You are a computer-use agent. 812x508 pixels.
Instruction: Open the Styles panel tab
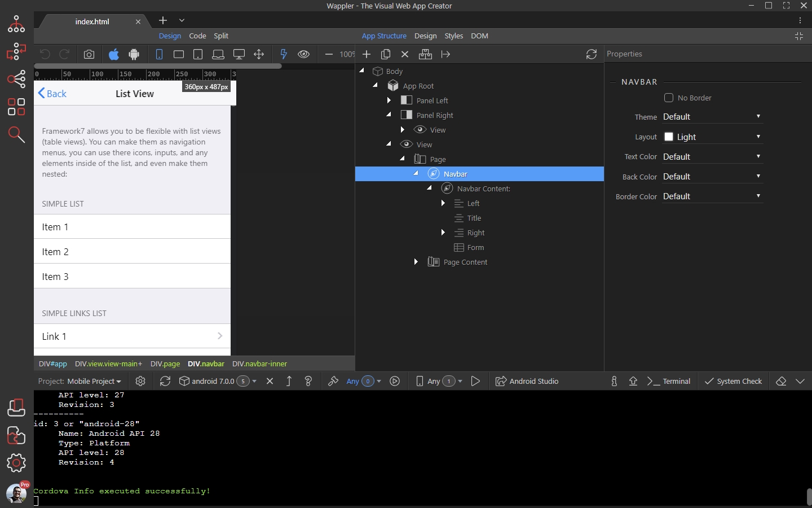pos(453,36)
